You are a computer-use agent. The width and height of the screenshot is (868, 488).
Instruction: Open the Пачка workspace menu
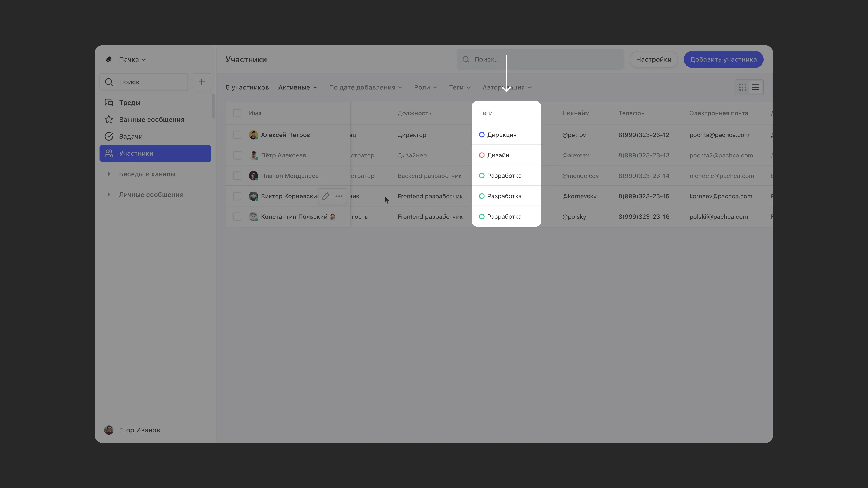[x=132, y=60]
